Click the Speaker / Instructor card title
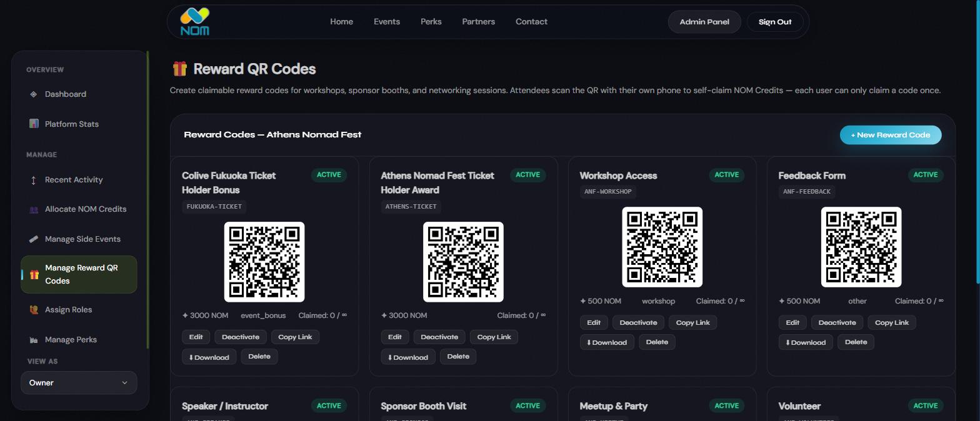This screenshot has width=980, height=421. click(x=225, y=406)
